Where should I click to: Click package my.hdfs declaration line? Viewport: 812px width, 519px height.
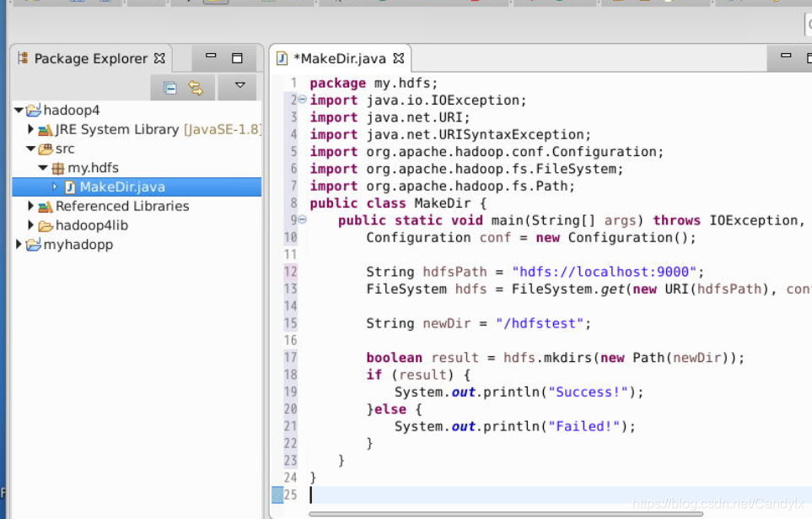pyautogui.click(x=374, y=83)
